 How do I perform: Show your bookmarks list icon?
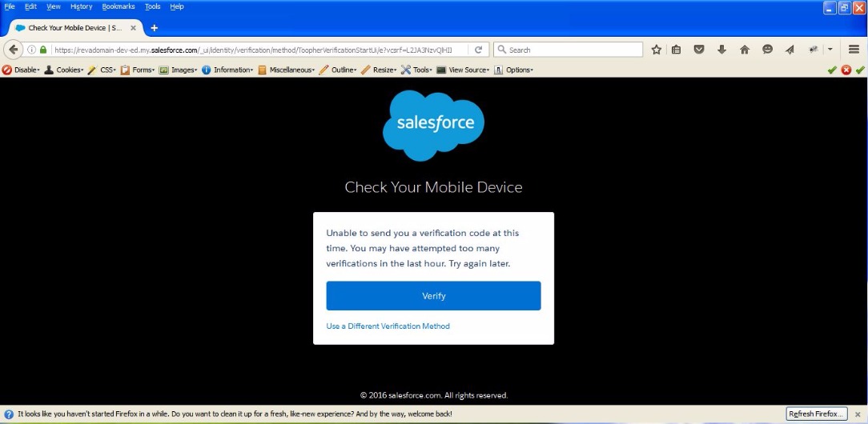(x=676, y=50)
